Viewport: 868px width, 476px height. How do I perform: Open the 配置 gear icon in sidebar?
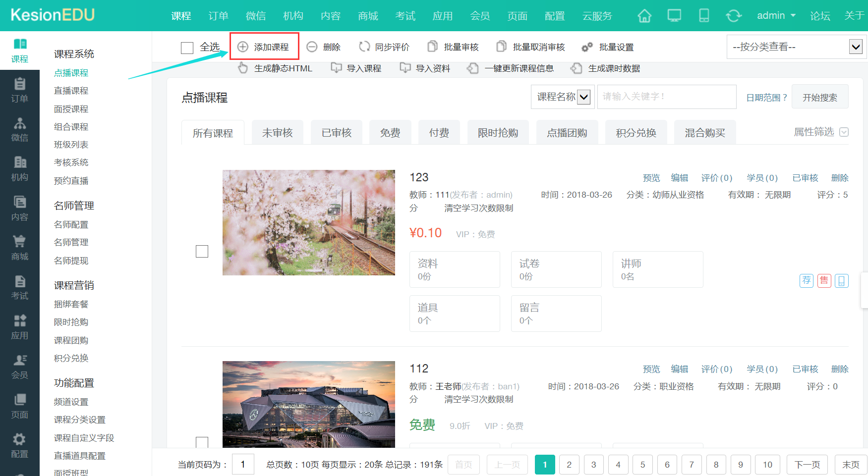pyautogui.click(x=20, y=445)
